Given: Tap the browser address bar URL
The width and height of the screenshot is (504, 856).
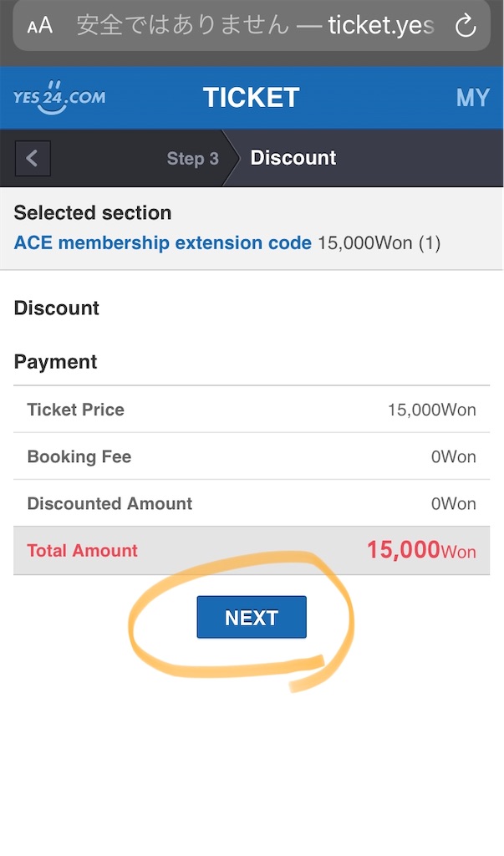Looking at the screenshot, I should (255, 25).
